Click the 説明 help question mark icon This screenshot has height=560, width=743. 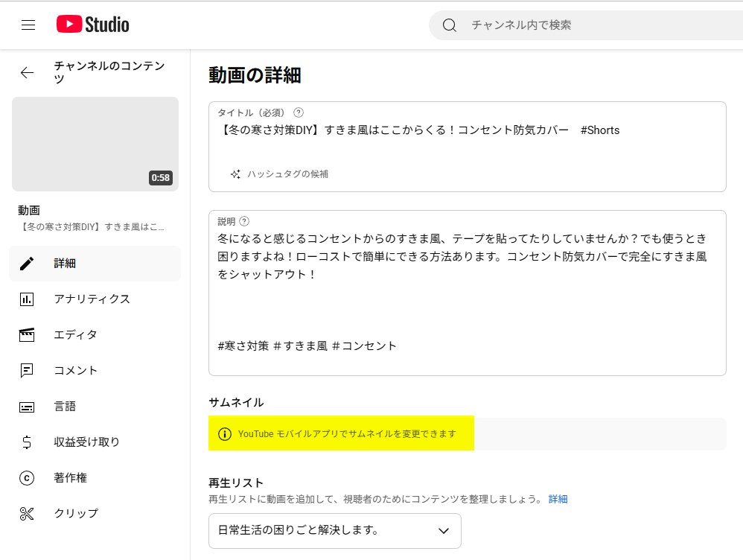246,220
